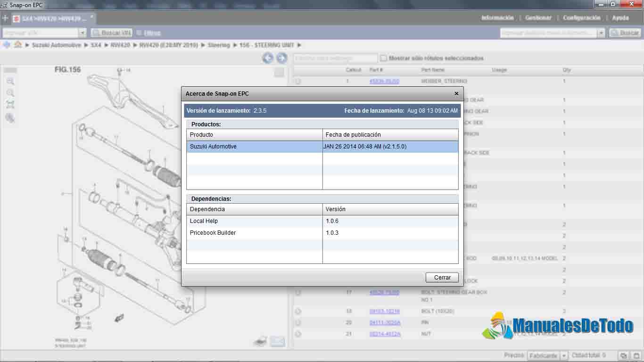This screenshot has width=644, height=362.
Task: Navigate to 156 - STEERING UNIT breadcrumb
Action: tap(267, 45)
